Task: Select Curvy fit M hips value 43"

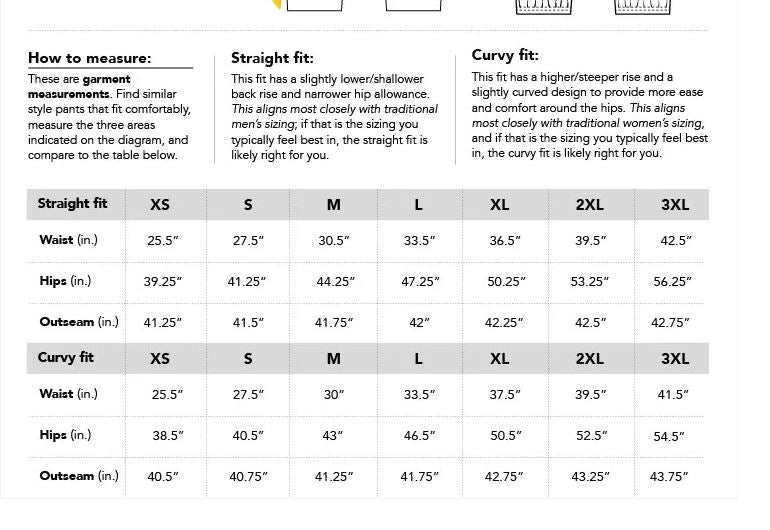Action: 333,436
